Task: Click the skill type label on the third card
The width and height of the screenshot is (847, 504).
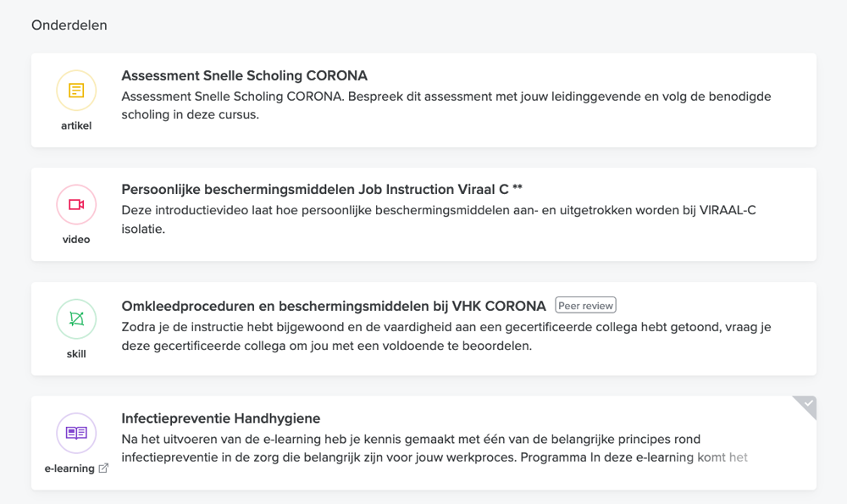Action: (75, 353)
